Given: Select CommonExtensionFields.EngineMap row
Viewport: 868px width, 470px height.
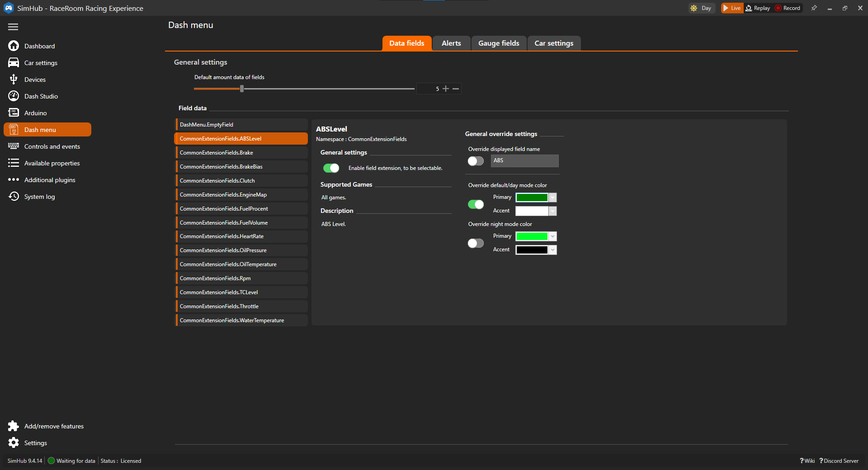Looking at the screenshot, I should [241, 195].
